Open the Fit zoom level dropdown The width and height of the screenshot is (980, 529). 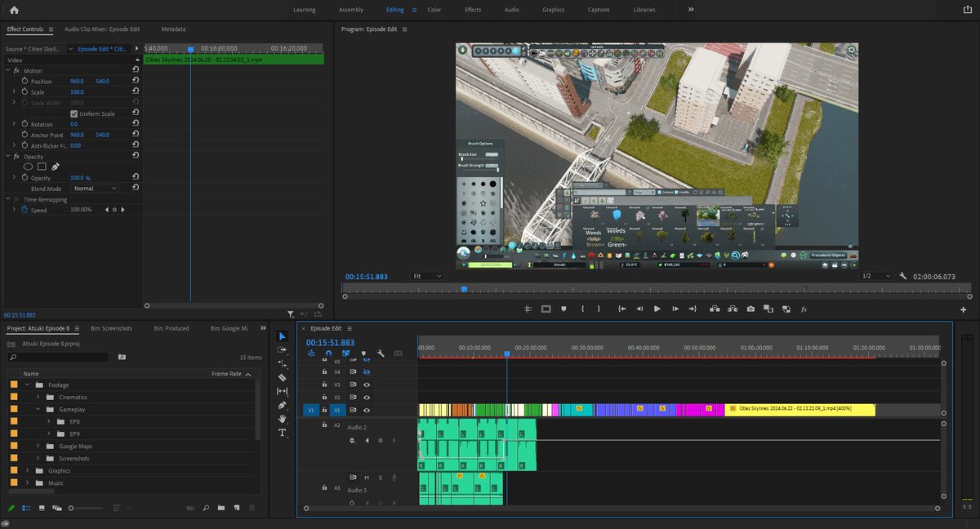click(427, 276)
